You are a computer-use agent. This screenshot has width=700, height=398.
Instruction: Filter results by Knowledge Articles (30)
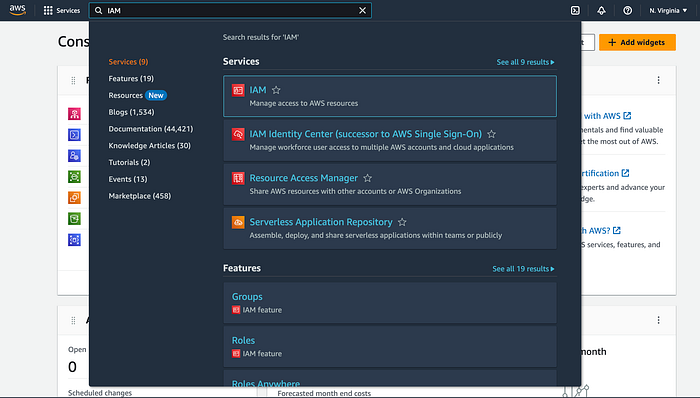(150, 145)
